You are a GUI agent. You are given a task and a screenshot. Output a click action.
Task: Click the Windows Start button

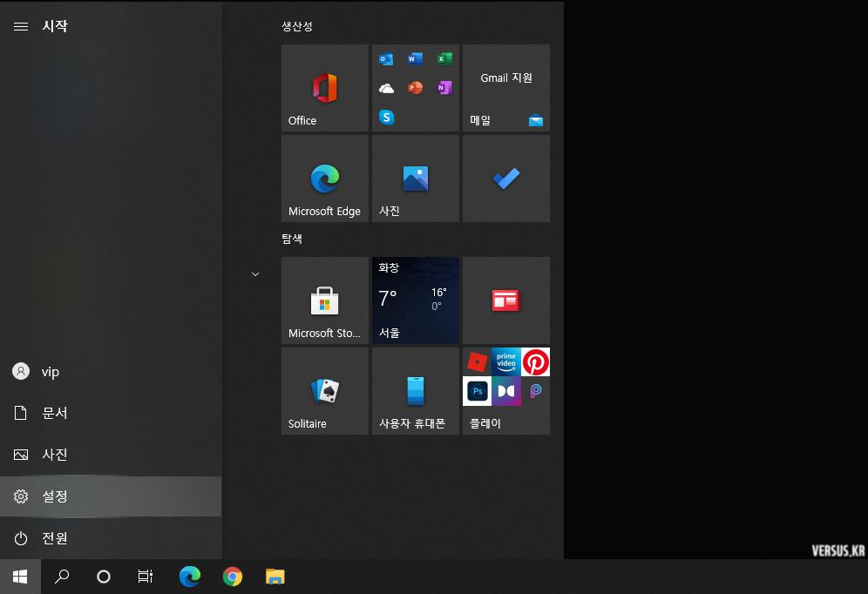20,577
